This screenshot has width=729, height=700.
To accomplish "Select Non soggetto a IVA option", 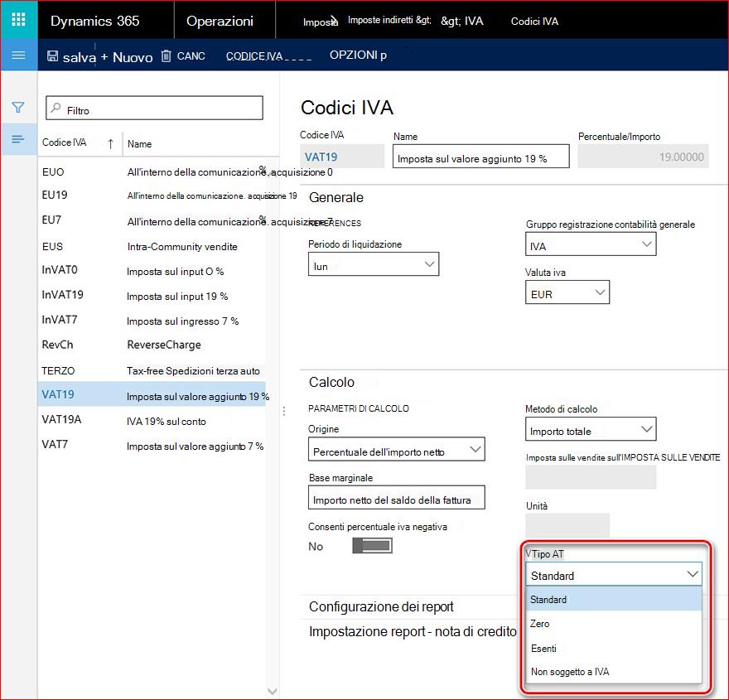I will [613, 672].
